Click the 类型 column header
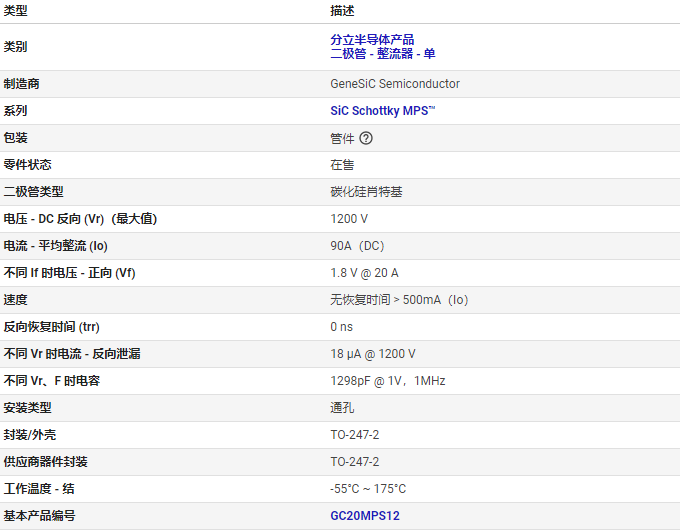Image resolution: width=680 pixels, height=530 pixels. (x=16, y=11)
